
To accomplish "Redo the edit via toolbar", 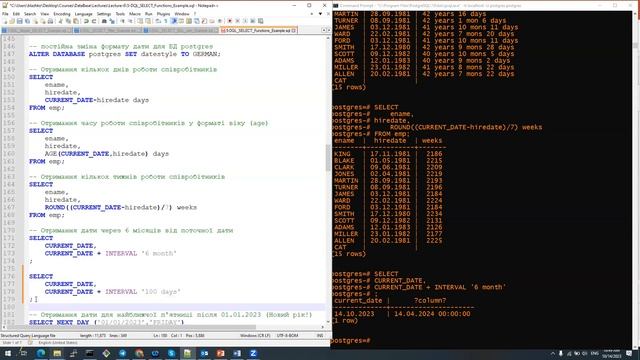I will (x=94, y=21).
